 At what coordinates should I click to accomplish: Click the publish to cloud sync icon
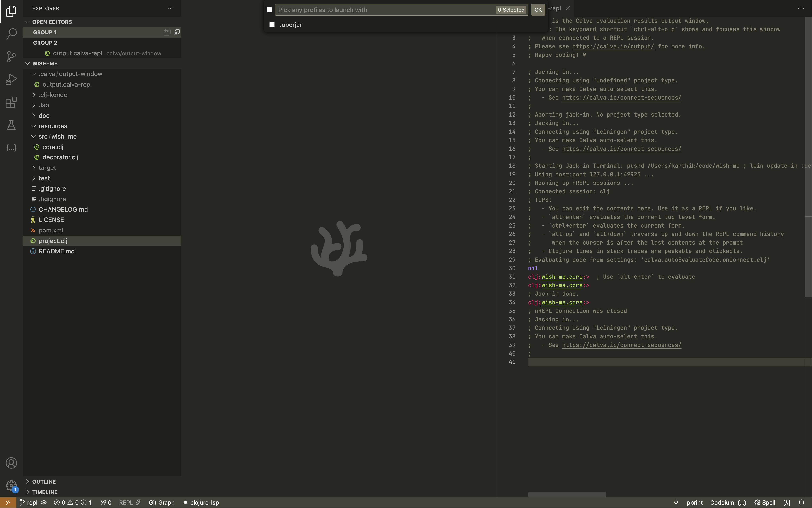44,502
